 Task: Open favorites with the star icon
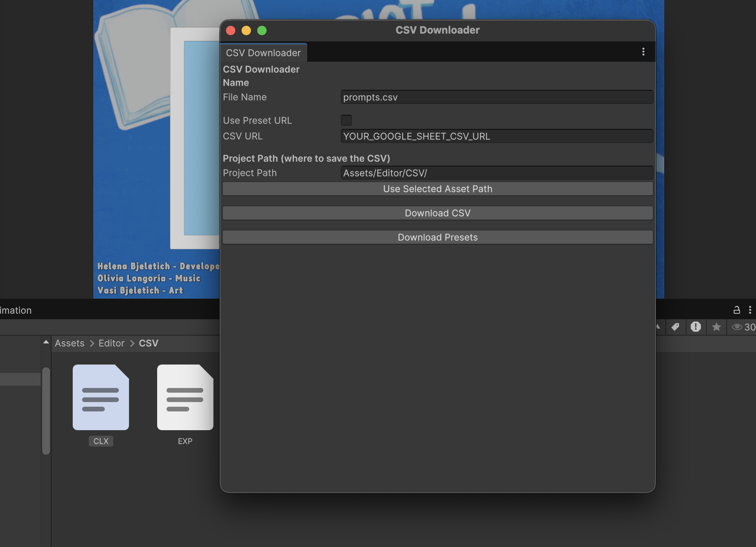point(716,327)
